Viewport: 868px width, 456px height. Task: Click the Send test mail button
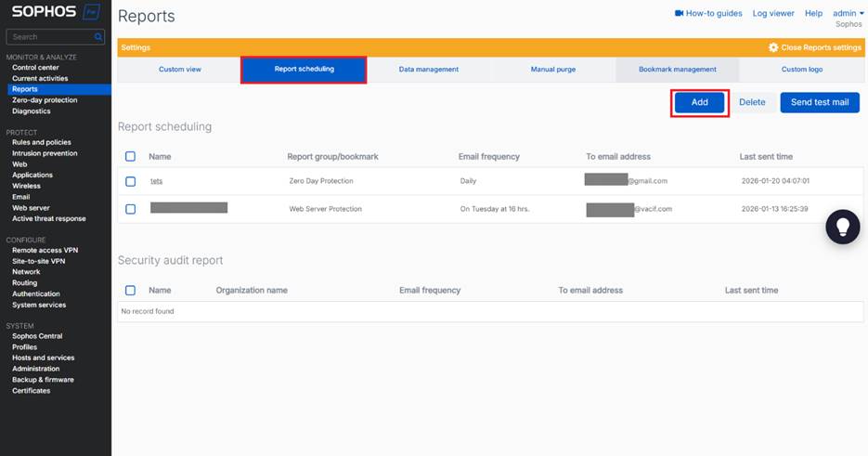pyautogui.click(x=819, y=102)
